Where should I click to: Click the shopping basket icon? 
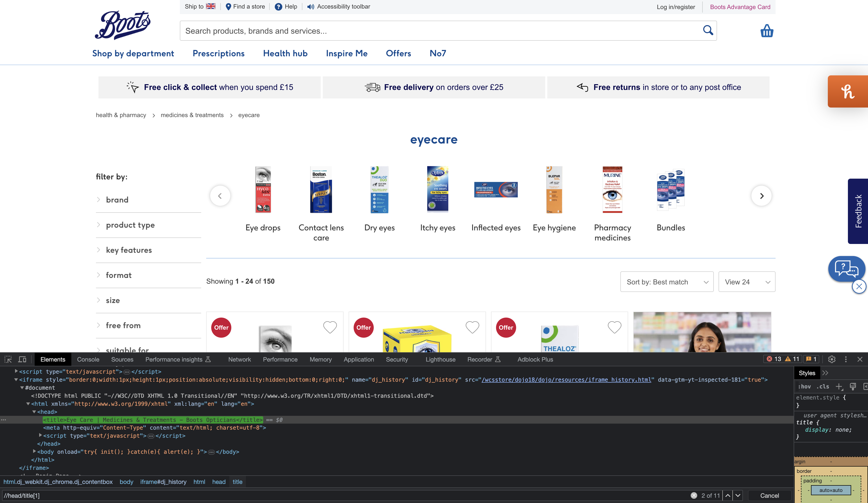pos(767,31)
